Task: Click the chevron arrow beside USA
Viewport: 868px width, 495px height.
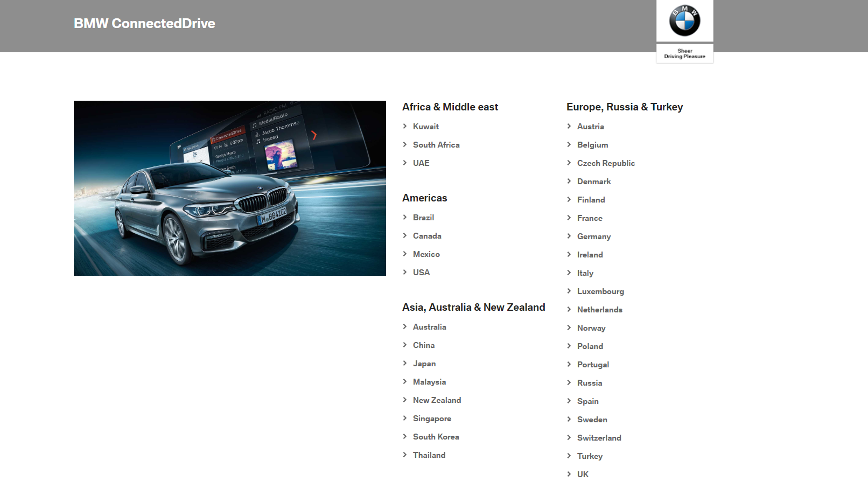Action: (x=405, y=272)
